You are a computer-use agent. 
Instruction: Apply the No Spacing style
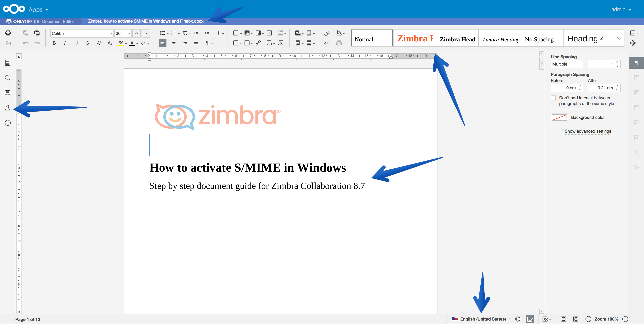(x=542, y=38)
